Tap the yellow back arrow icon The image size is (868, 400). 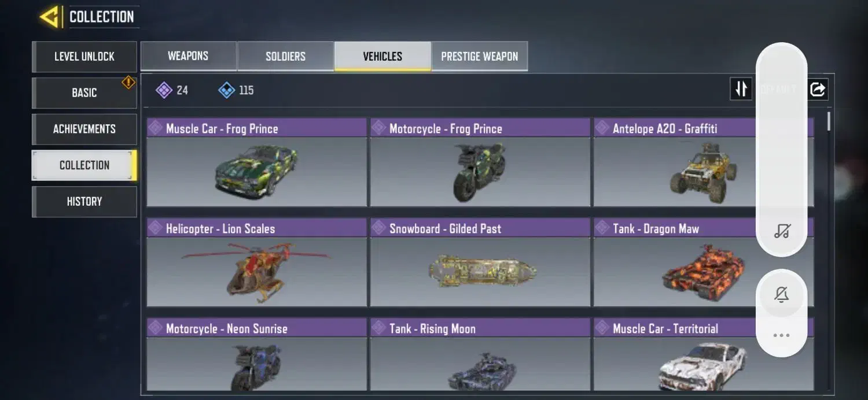coord(50,17)
